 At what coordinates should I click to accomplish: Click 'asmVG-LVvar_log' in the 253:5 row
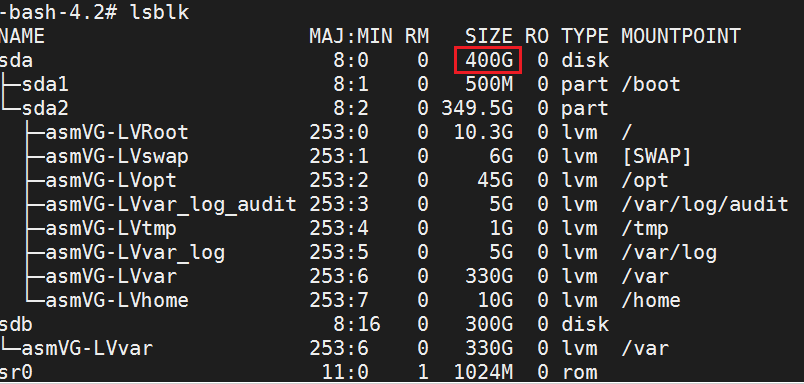tap(135, 252)
